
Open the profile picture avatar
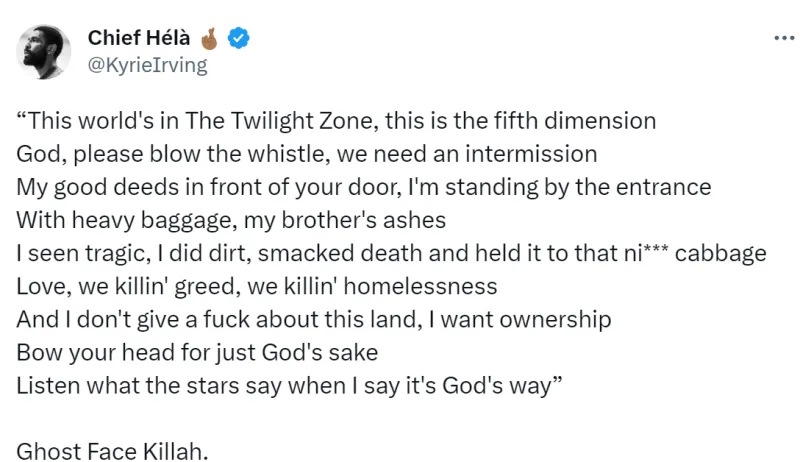tap(43, 52)
